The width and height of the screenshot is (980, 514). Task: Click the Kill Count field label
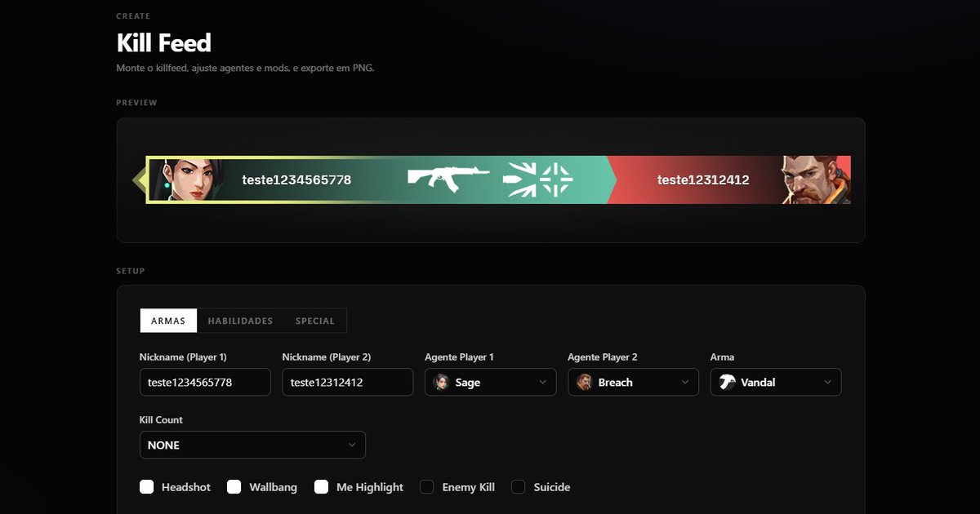point(161,419)
